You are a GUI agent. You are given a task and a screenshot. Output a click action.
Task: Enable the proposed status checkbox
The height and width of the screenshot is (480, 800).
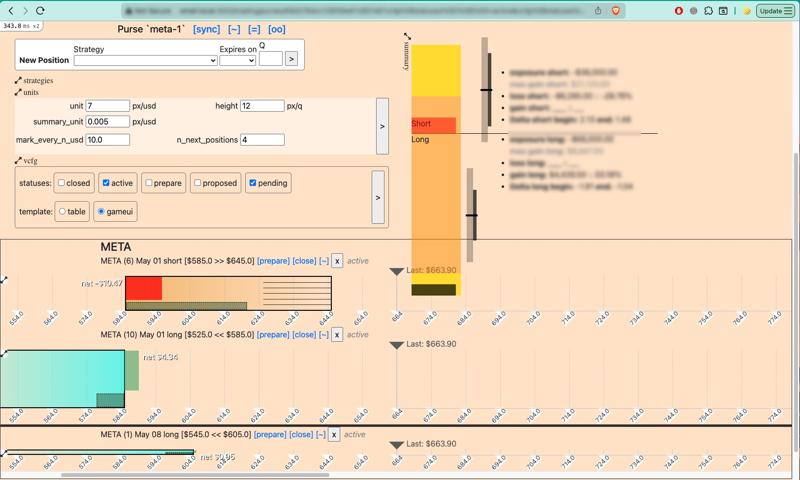tap(197, 183)
